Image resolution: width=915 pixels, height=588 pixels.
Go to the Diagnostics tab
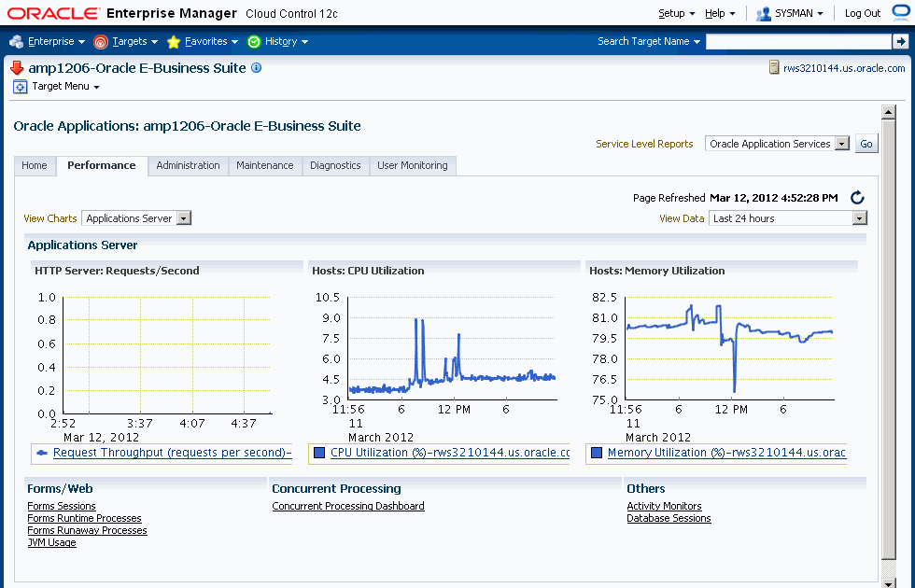click(335, 166)
